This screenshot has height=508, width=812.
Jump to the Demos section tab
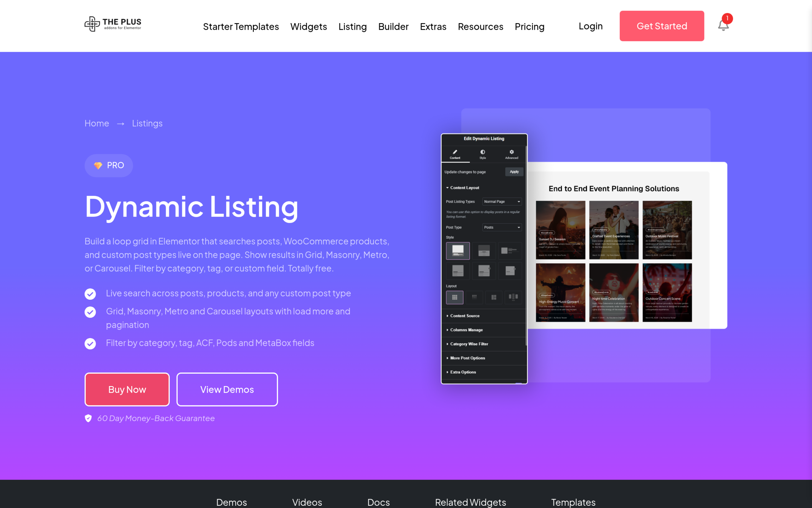click(x=232, y=502)
